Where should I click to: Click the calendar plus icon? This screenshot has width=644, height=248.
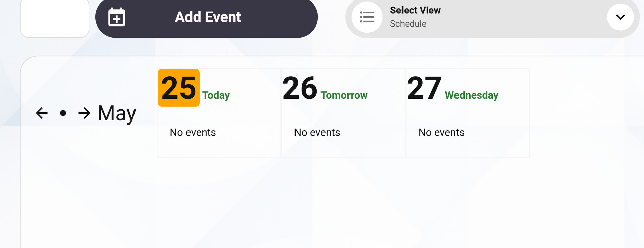pos(117,17)
